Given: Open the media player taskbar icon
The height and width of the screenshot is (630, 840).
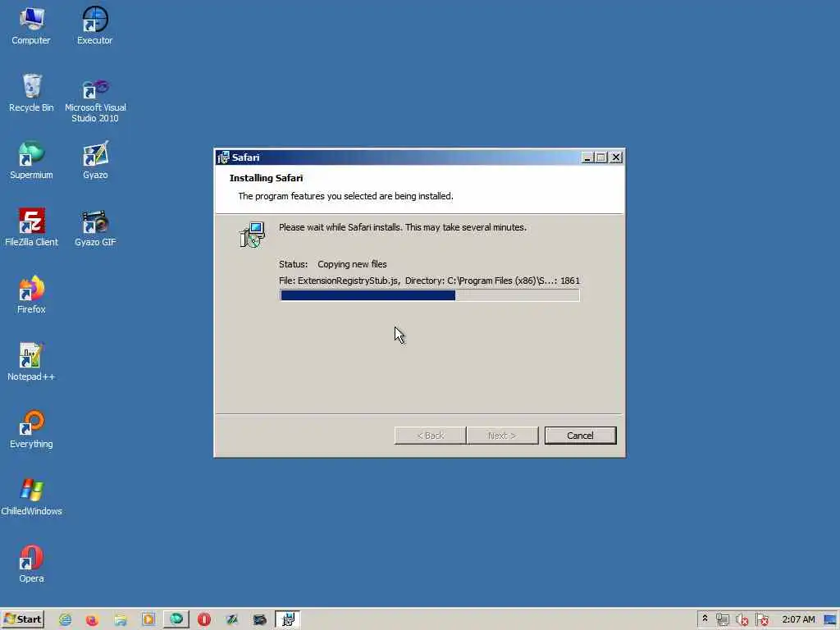Looking at the screenshot, I should pyautogui.click(x=148, y=620).
